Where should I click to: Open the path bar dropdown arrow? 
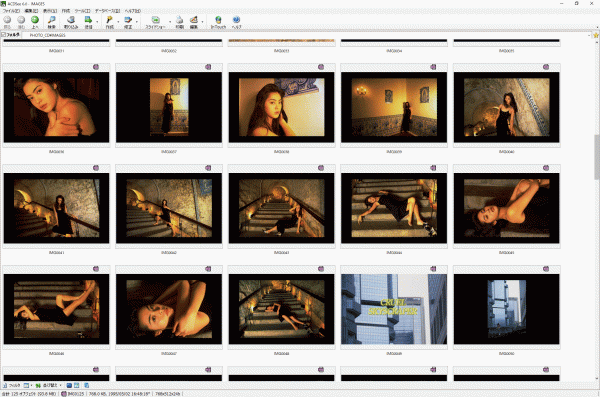589,35
